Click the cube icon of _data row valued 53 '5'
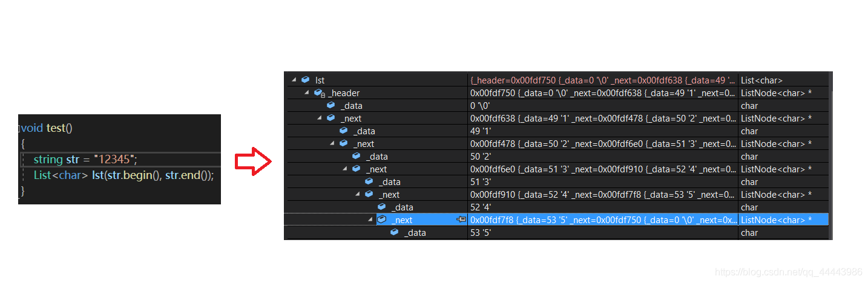 point(394,232)
